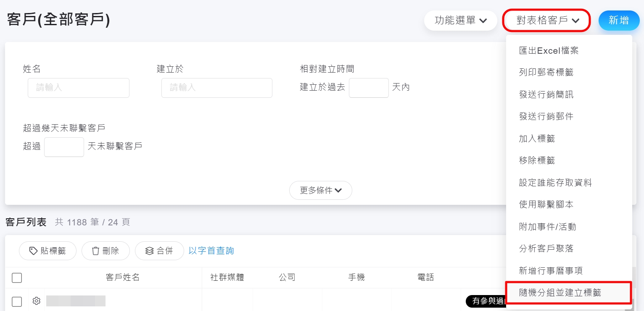The height and width of the screenshot is (311, 644).
Task: Choose 分析客戶聚落 menu entry
Action: [x=546, y=248]
